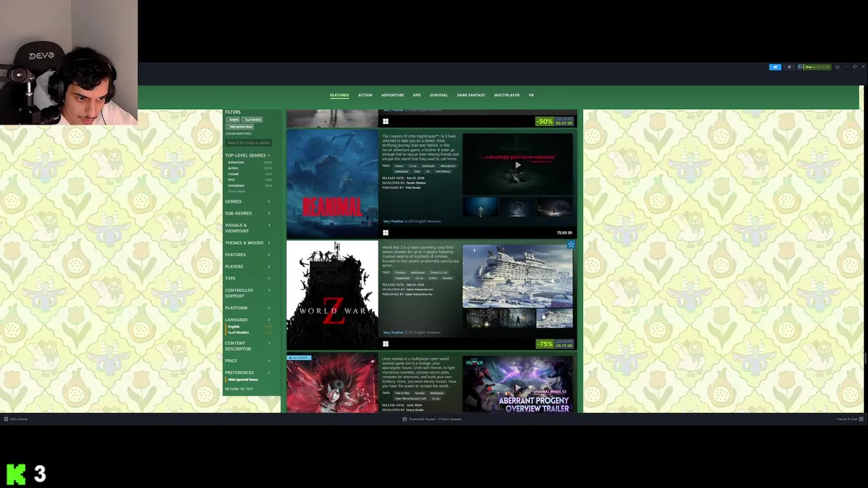Screen dimensions: 868x488
Task: Click the REANIMAL price 75.95 SR
Action: click(564, 233)
